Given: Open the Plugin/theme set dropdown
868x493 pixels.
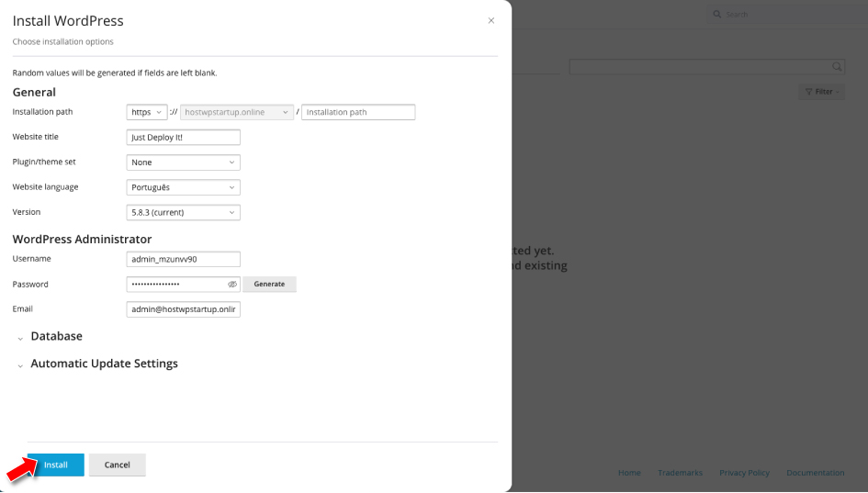Looking at the screenshot, I should (x=183, y=162).
